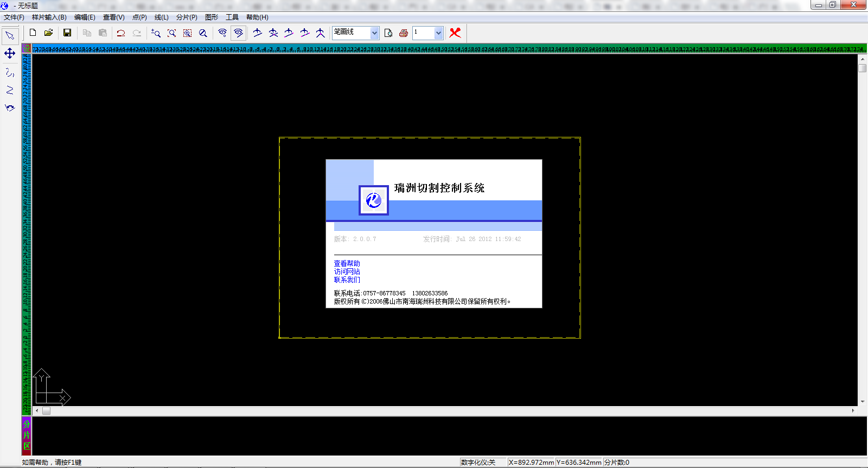Viewport: 868px width, 468px height.
Task: Open the 笔画线 line type dropdown
Action: 374,33
